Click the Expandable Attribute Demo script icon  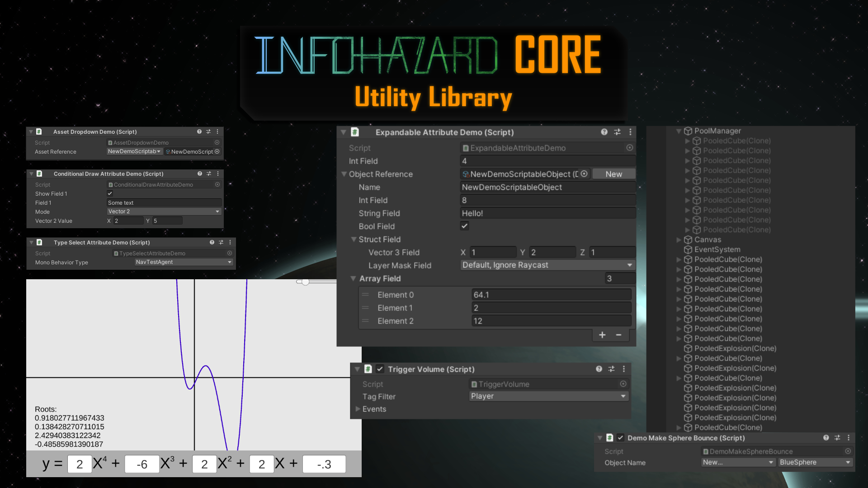355,132
